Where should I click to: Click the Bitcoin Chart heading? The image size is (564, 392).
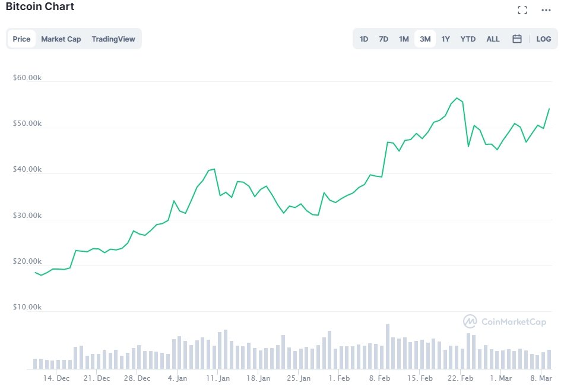(x=40, y=7)
